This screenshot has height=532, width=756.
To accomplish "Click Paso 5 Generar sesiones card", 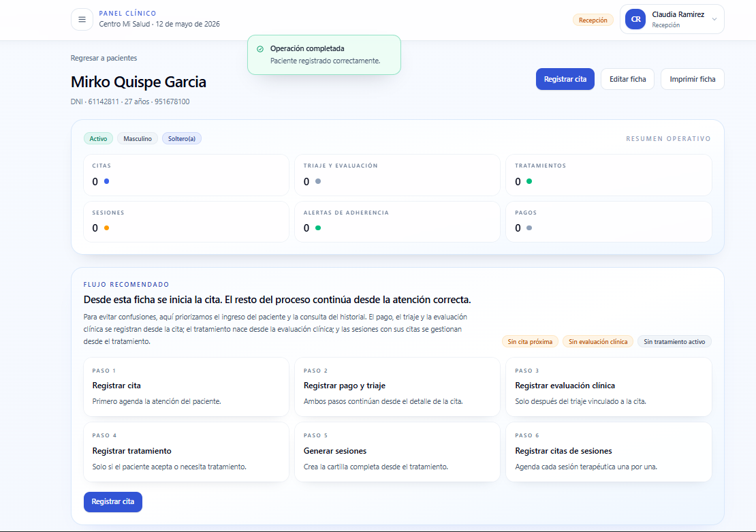I will click(x=397, y=452).
